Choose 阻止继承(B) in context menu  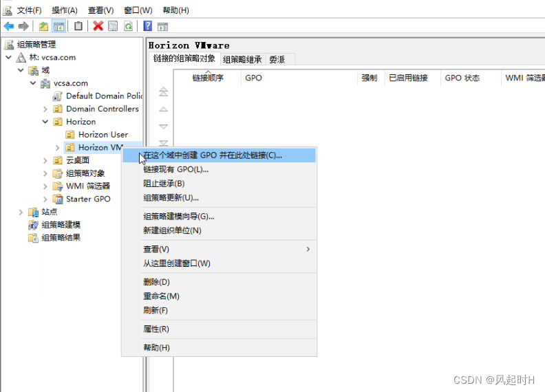click(219, 184)
